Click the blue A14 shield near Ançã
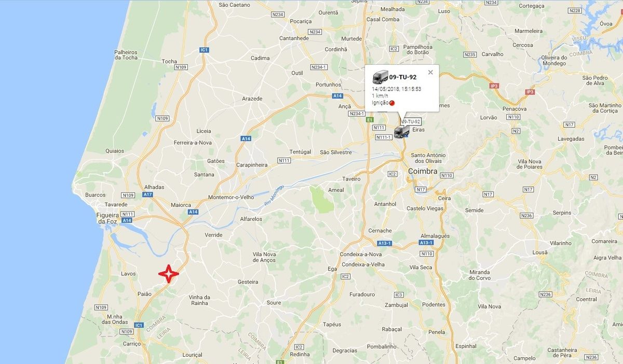 [x=337, y=96]
